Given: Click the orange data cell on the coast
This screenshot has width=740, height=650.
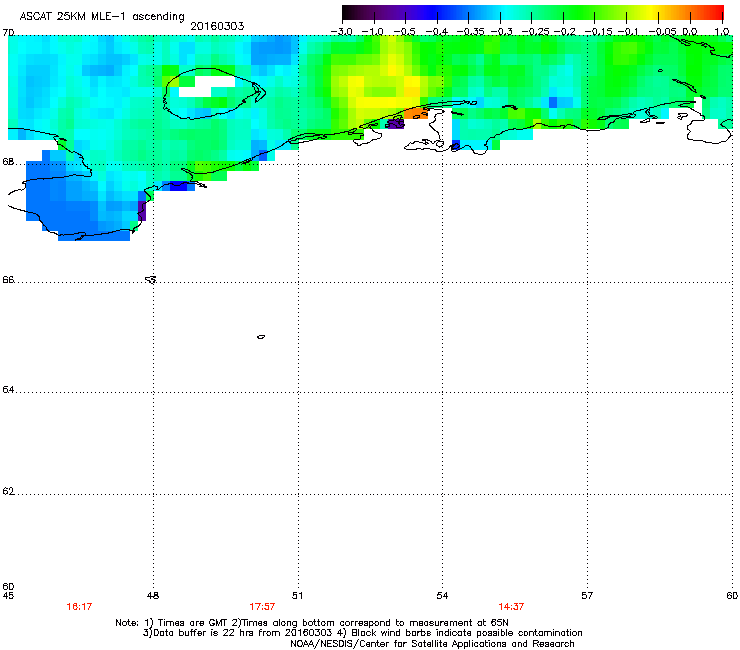Looking at the screenshot, I should [x=416, y=113].
